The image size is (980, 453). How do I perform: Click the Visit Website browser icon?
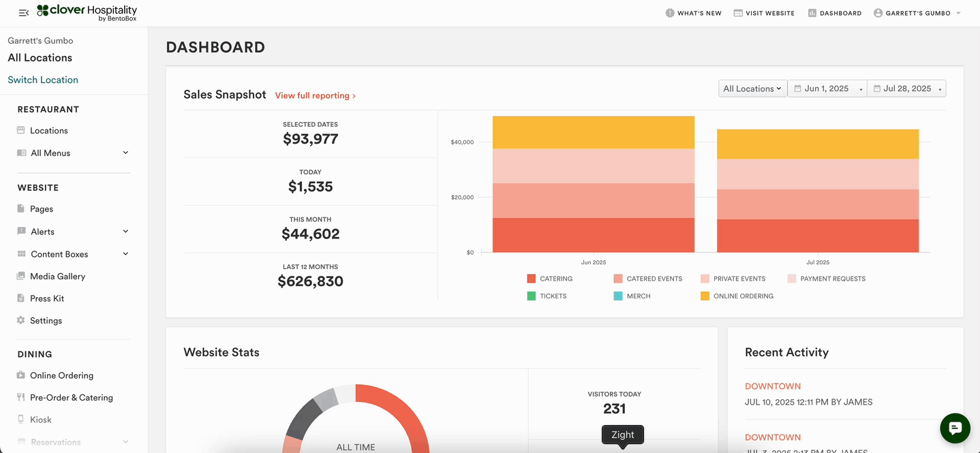click(738, 13)
